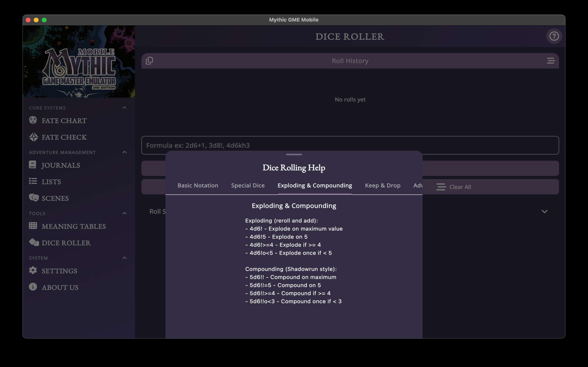The height and width of the screenshot is (367, 588).
Task: Grab the help sheet drag handle
Action: (294, 154)
